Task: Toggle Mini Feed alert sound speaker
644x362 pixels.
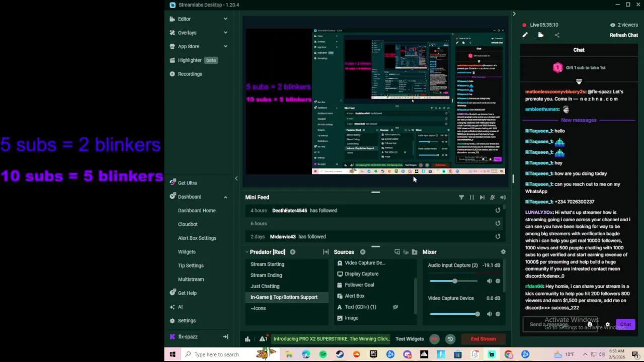Action: pos(503,198)
